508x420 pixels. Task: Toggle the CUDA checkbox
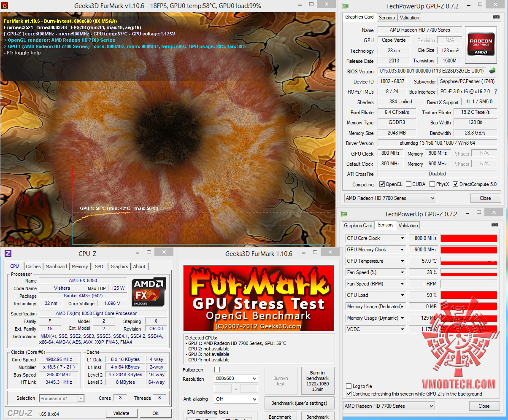[408, 184]
